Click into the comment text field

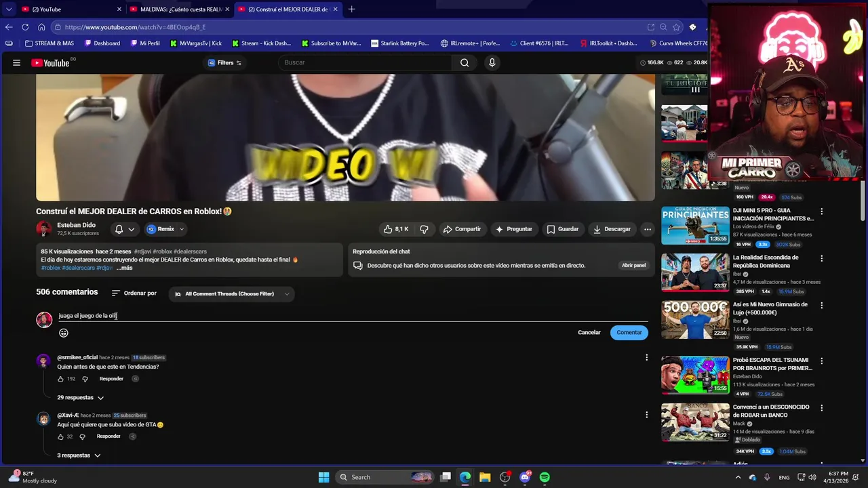[x=353, y=316]
